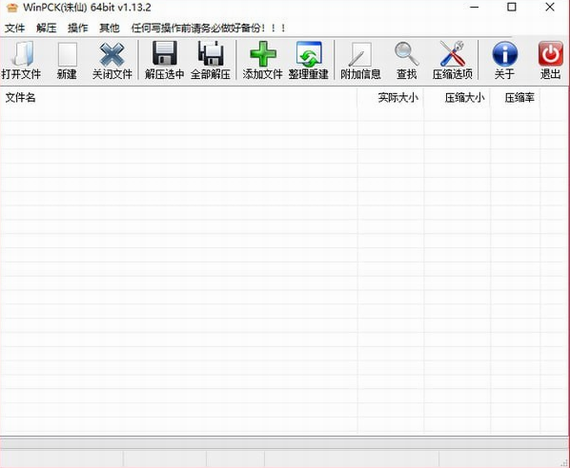
Task: Close current file with 关闭文件 icon
Action: (x=112, y=60)
